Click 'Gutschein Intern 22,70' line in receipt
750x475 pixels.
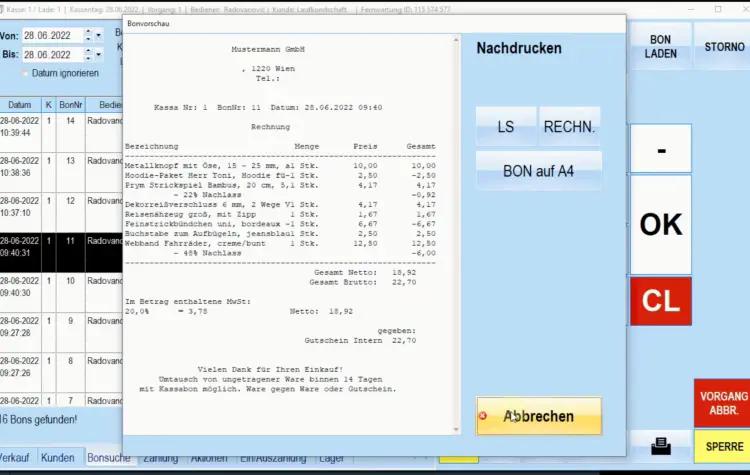coord(360,341)
